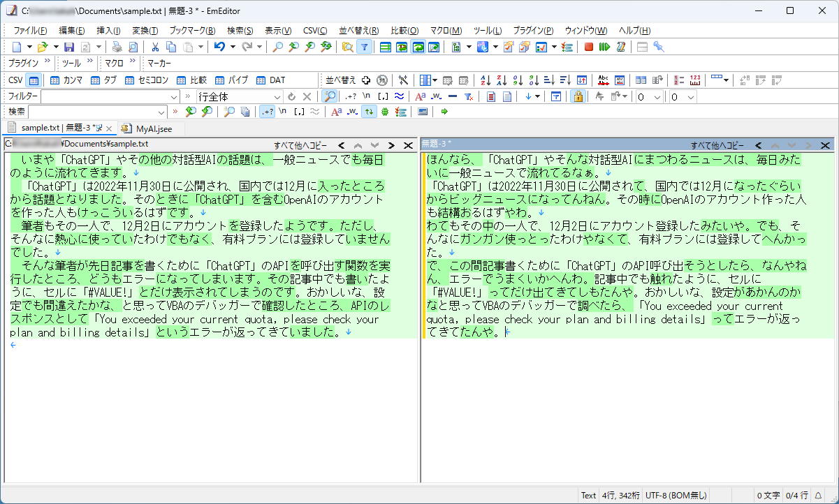Toggle regular expressions .+? in the search bar
This screenshot has width=839, height=504.
266,110
